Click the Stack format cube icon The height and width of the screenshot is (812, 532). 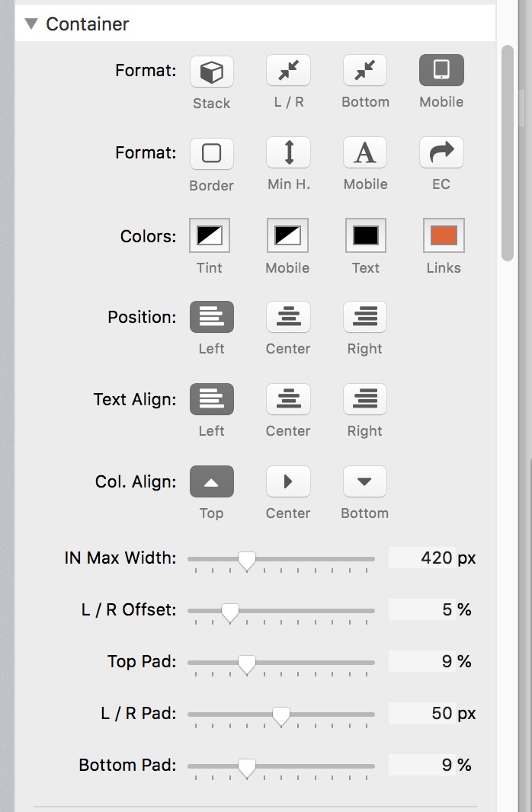(x=211, y=72)
